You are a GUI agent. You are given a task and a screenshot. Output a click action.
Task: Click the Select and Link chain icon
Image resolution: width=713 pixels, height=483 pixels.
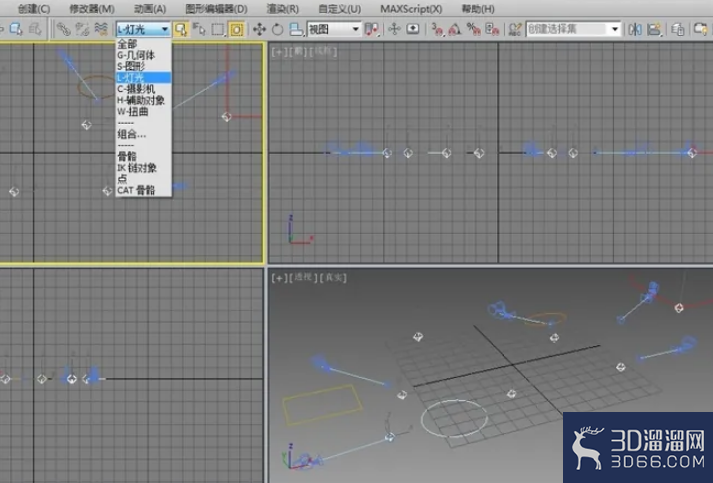pos(63,30)
